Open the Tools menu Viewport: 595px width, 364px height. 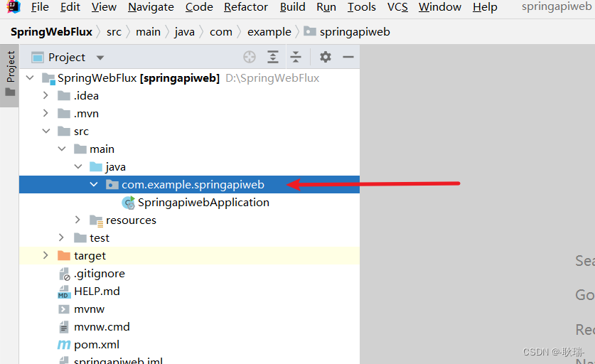pyautogui.click(x=361, y=7)
